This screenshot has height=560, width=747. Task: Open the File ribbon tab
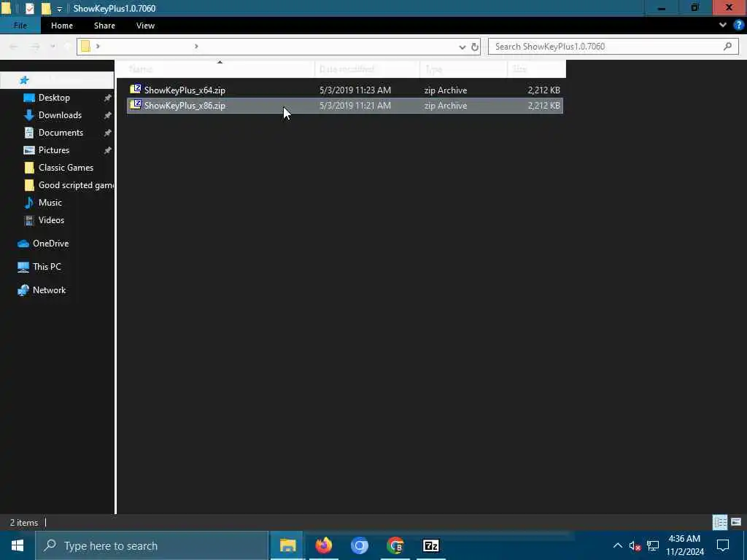(x=20, y=26)
